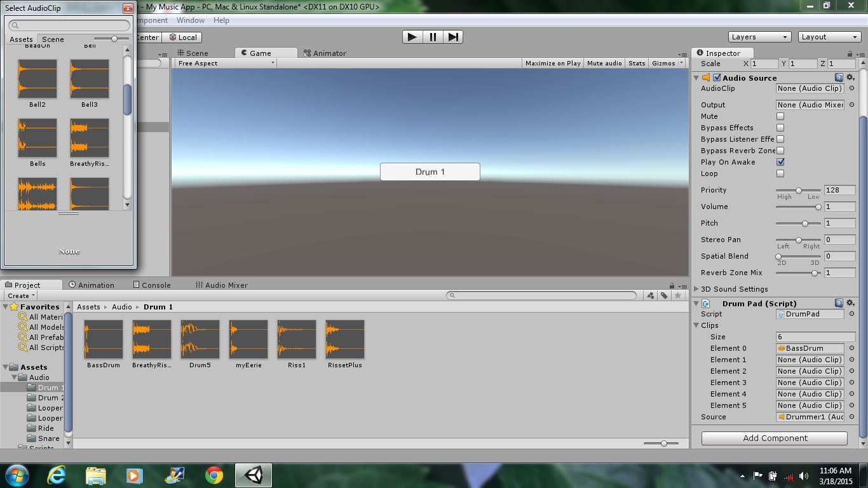
Task: Open the Console tab
Action: click(151, 285)
